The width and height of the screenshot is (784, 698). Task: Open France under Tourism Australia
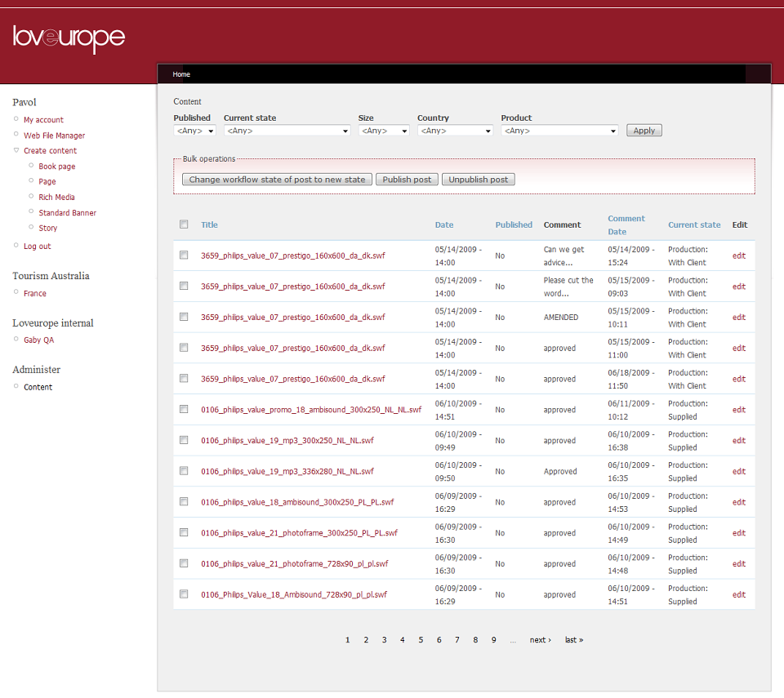tap(35, 294)
